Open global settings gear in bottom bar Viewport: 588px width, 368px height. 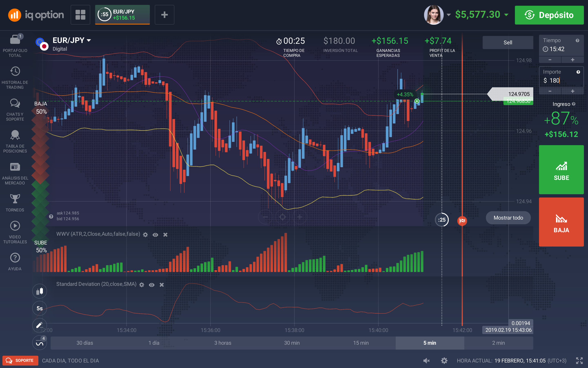444,360
